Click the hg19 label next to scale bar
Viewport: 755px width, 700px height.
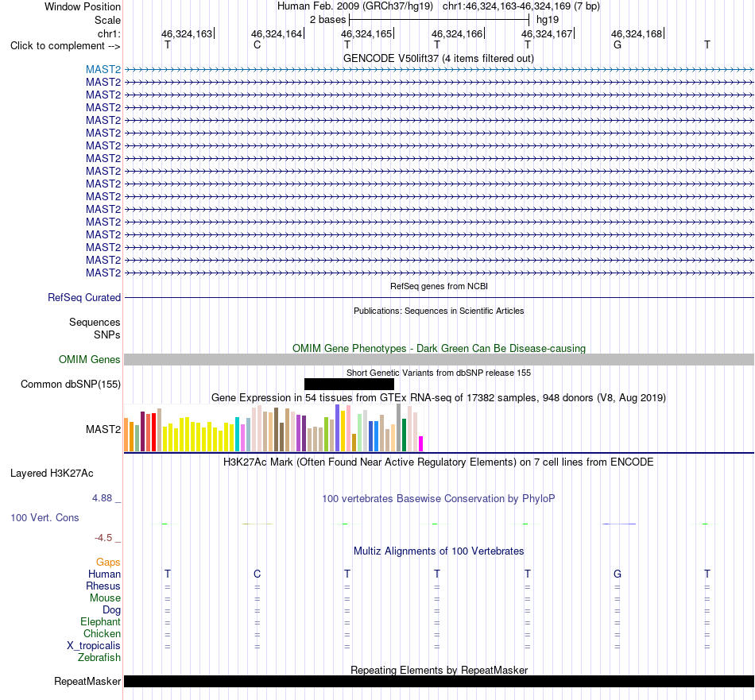548,20
